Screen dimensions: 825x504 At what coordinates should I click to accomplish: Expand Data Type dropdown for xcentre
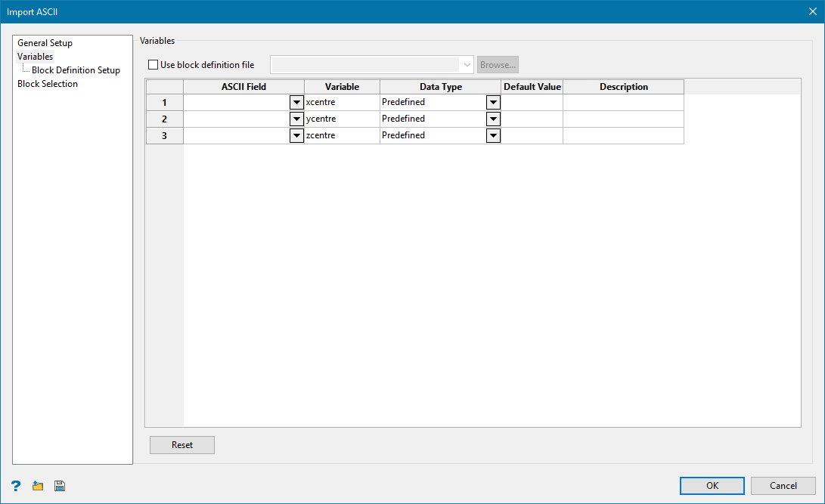tap(493, 102)
